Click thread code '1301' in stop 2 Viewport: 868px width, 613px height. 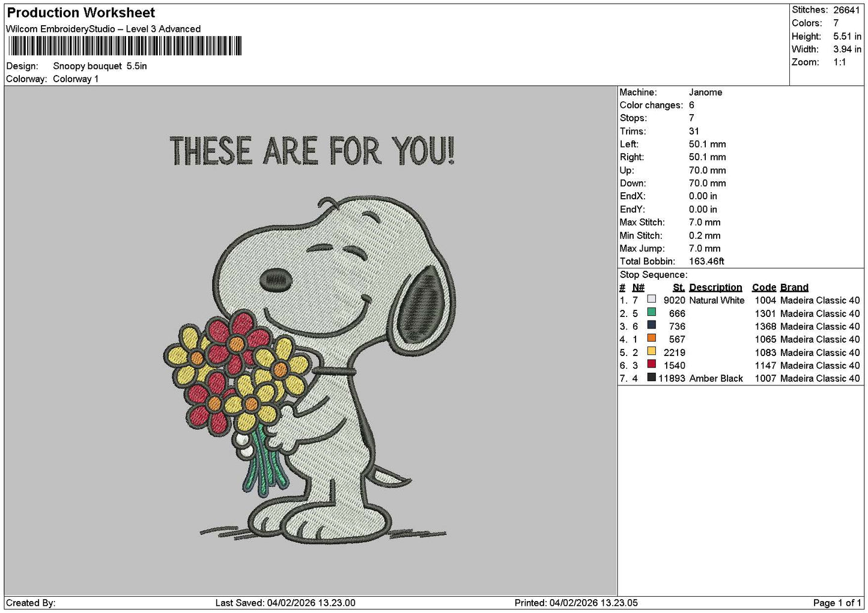point(765,313)
